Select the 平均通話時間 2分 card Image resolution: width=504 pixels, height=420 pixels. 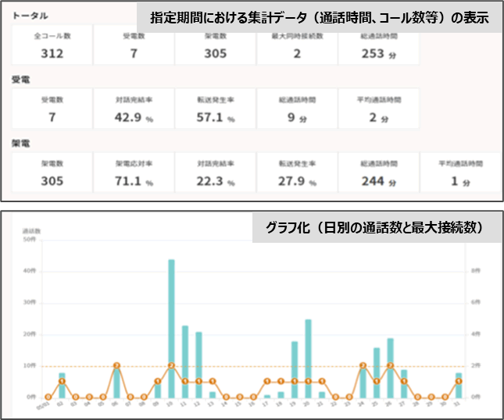[x=378, y=109]
